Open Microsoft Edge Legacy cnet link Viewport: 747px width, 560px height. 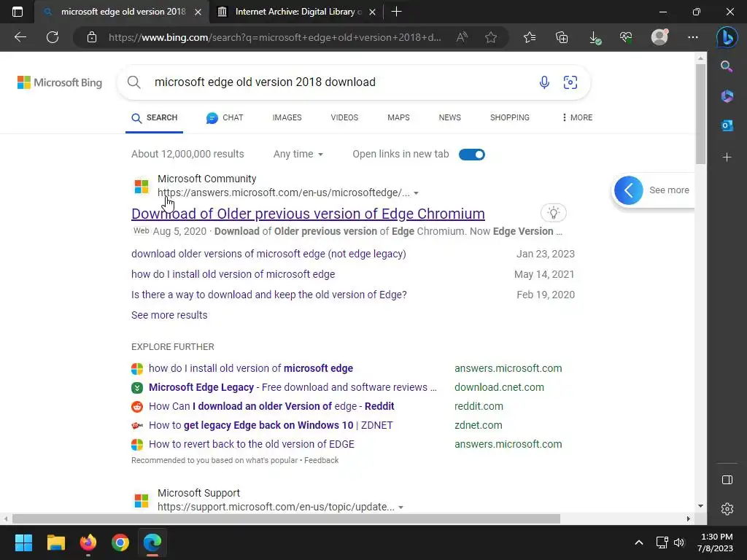[293, 387]
